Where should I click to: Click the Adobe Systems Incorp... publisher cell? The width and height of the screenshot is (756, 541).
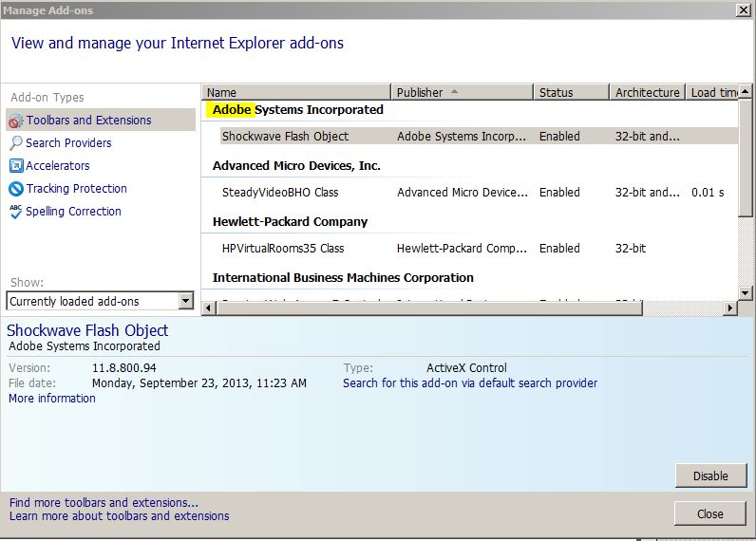coord(462,137)
